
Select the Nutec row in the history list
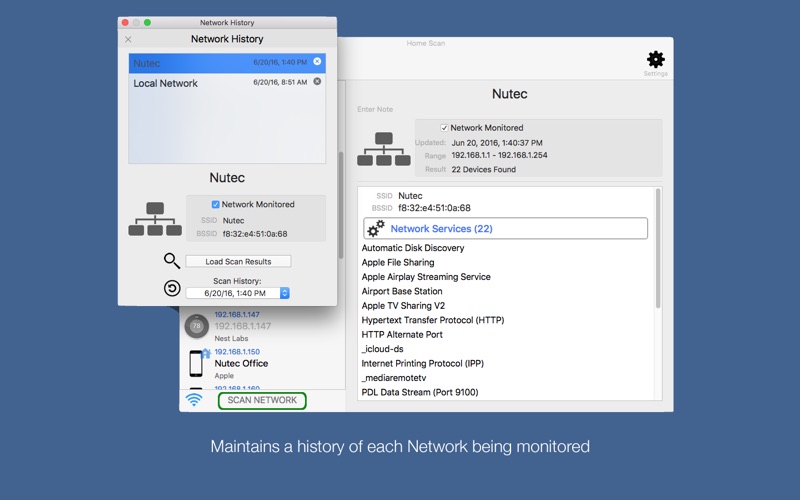[x=227, y=63]
